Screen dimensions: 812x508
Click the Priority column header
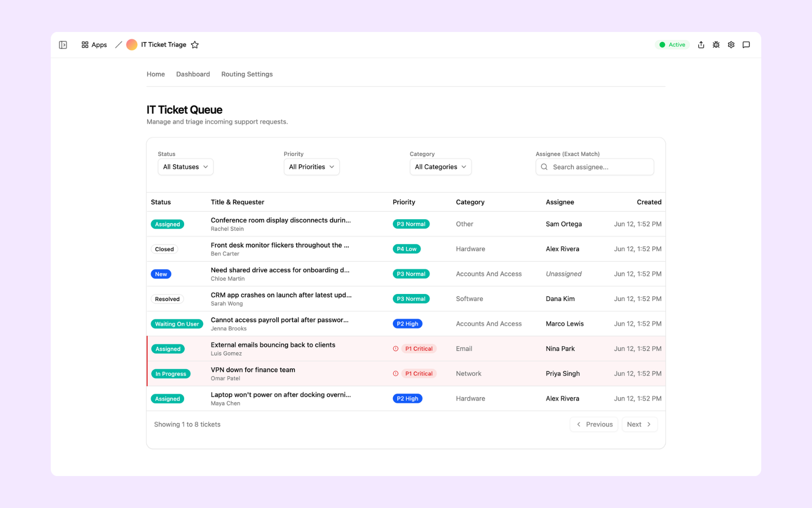click(x=404, y=202)
